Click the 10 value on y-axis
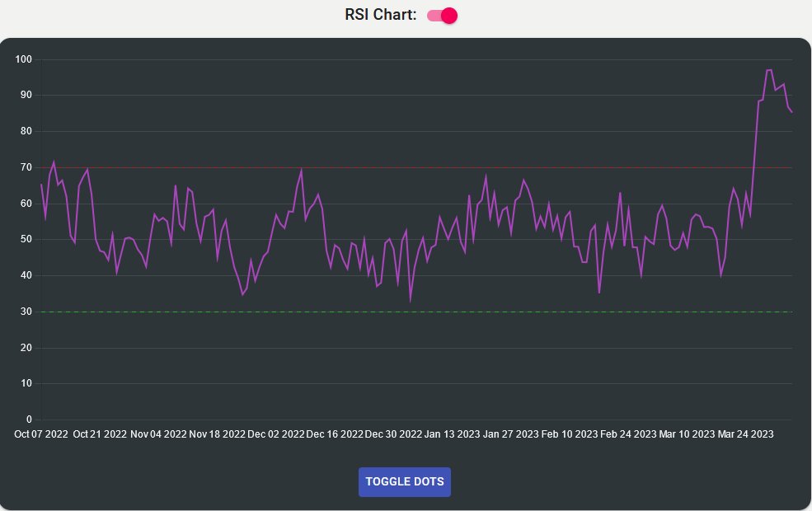 [x=26, y=383]
